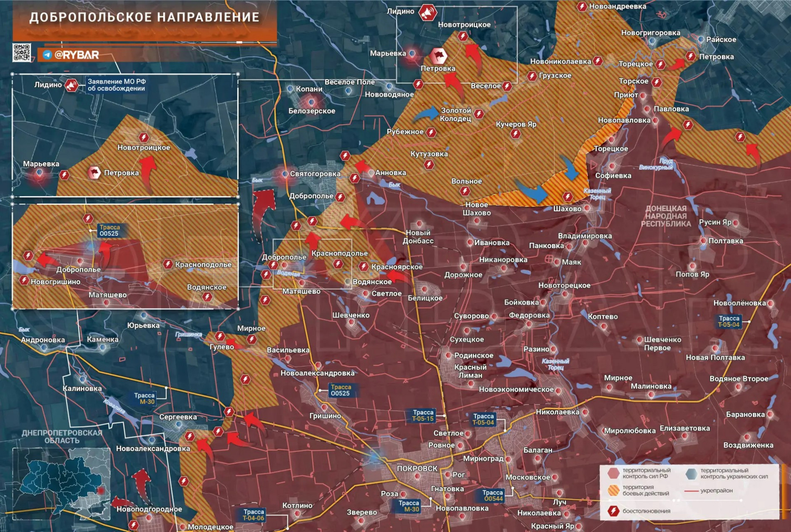Click the clash icon beside Золотой Колодец
Screen dimensions: 791x532
[x=479, y=114]
